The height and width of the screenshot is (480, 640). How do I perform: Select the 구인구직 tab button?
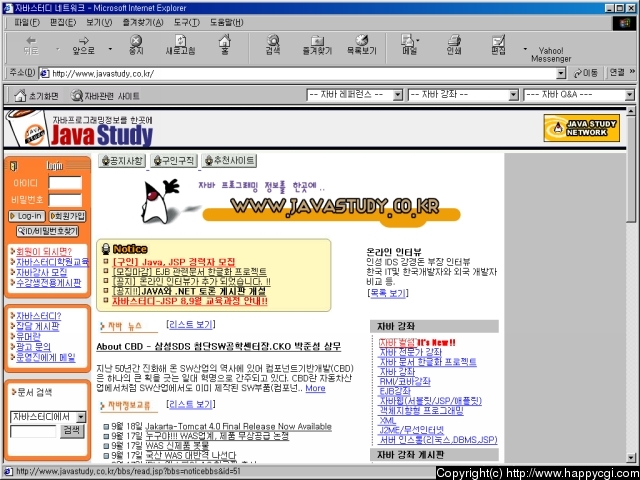tap(174, 160)
